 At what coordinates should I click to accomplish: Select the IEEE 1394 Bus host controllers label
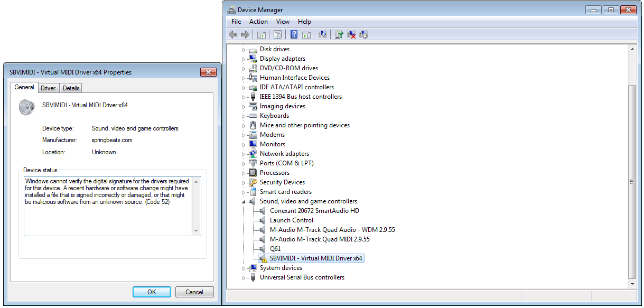pyautogui.click(x=301, y=97)
